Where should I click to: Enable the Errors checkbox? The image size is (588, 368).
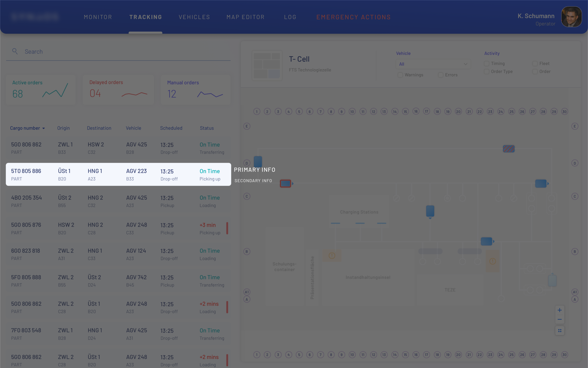(441, 75)
